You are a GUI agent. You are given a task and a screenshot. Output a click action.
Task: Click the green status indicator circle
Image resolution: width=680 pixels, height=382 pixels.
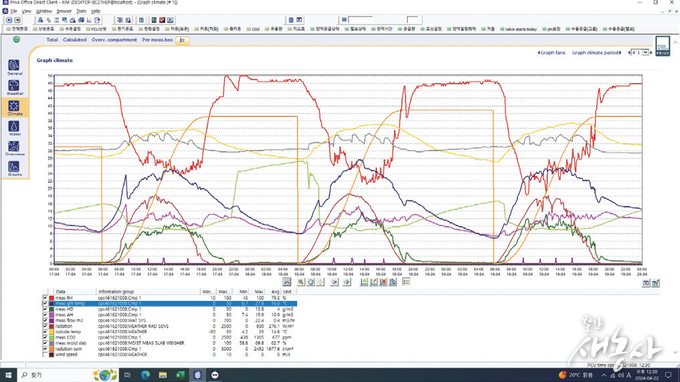(16, 39)
